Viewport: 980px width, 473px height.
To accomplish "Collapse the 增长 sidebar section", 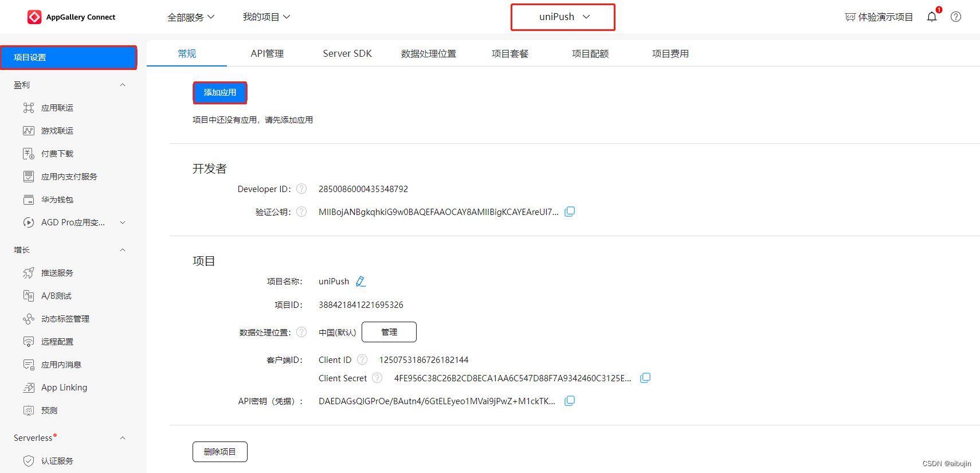I will [123, 250].
